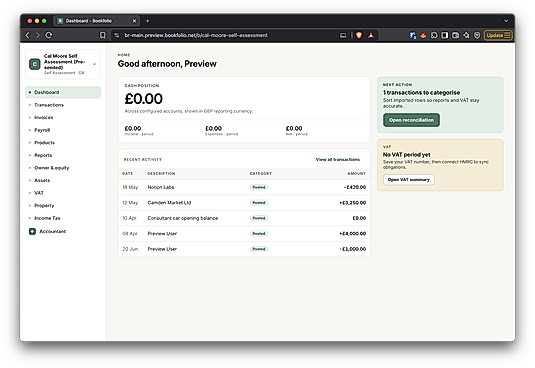Viewport: 535px width, 368px height.
Task: Click the Date column header
Action: click(x=127, y=174)
